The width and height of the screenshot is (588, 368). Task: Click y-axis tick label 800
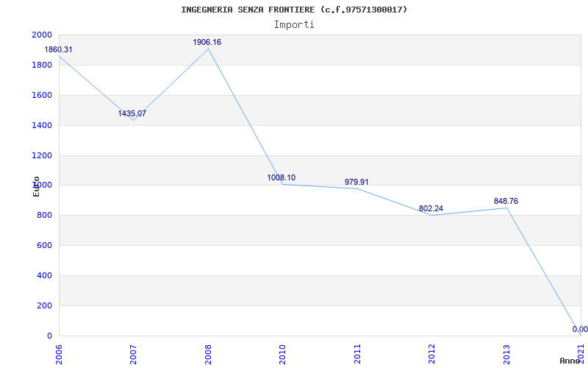click(x=45, y=216)
